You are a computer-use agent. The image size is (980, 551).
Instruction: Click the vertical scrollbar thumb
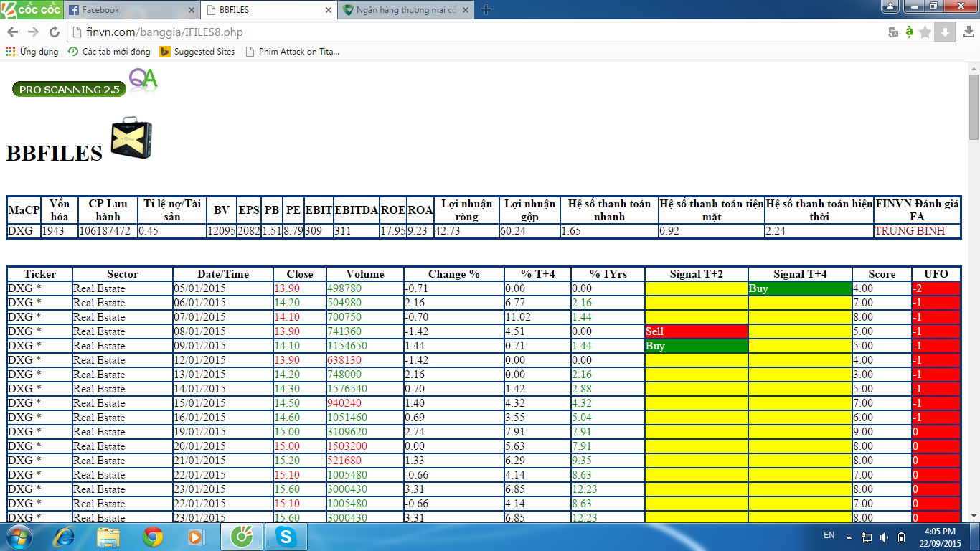pos(974,108)
